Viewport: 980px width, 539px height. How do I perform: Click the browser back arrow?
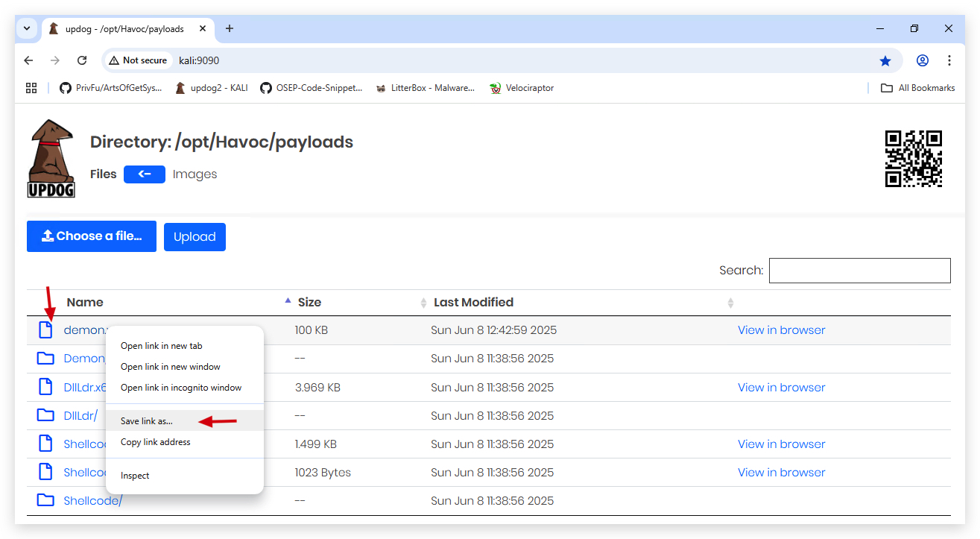click(28, 60)
